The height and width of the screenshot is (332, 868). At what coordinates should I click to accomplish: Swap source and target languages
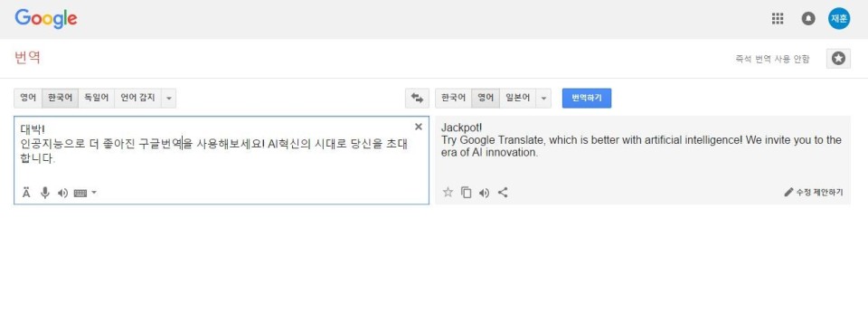[x=417, y=98]
